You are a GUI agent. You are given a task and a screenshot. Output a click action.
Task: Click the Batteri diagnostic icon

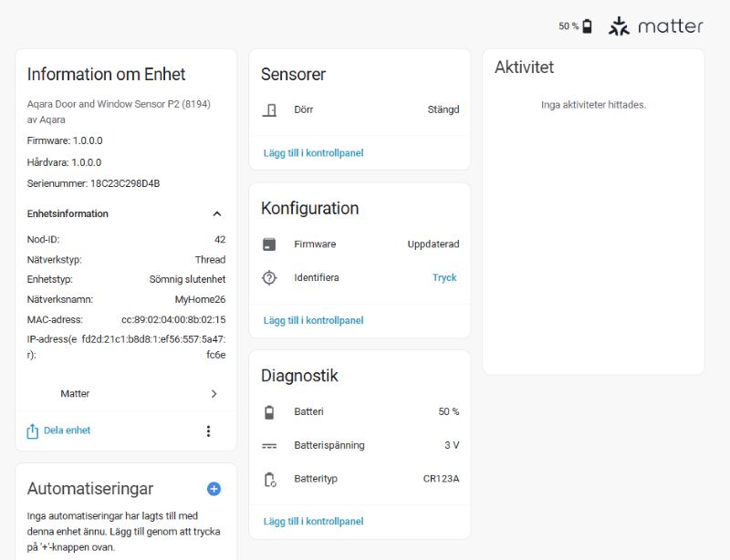click(x=269, y=412)
